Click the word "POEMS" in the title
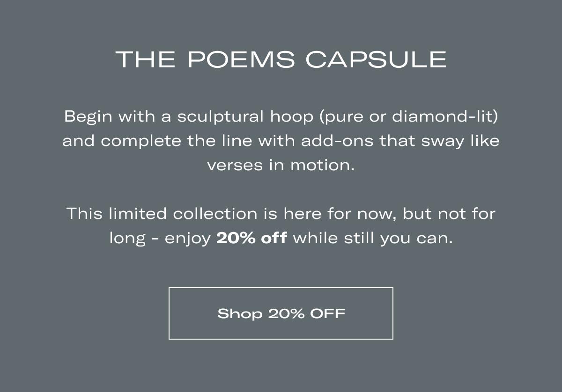This screenshot has width=562, height=392. (x=241, y=59)
